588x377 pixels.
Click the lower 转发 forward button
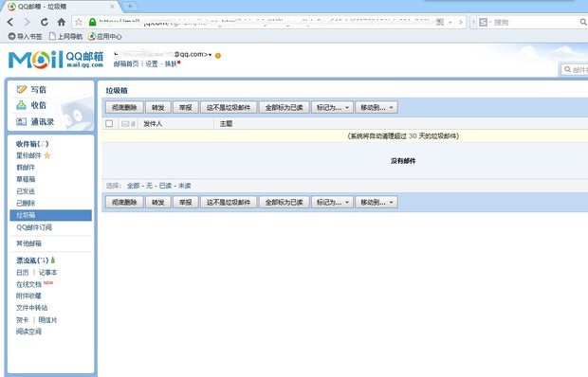click(157, 202)
